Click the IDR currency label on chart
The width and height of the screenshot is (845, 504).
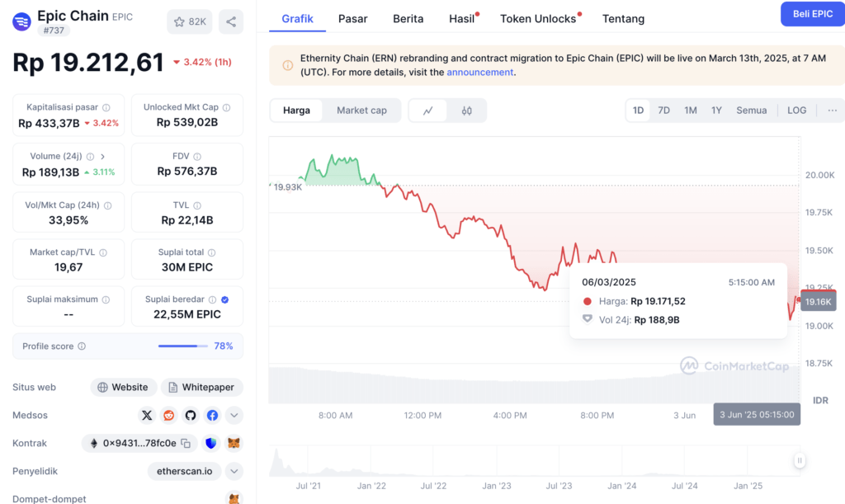820,400
